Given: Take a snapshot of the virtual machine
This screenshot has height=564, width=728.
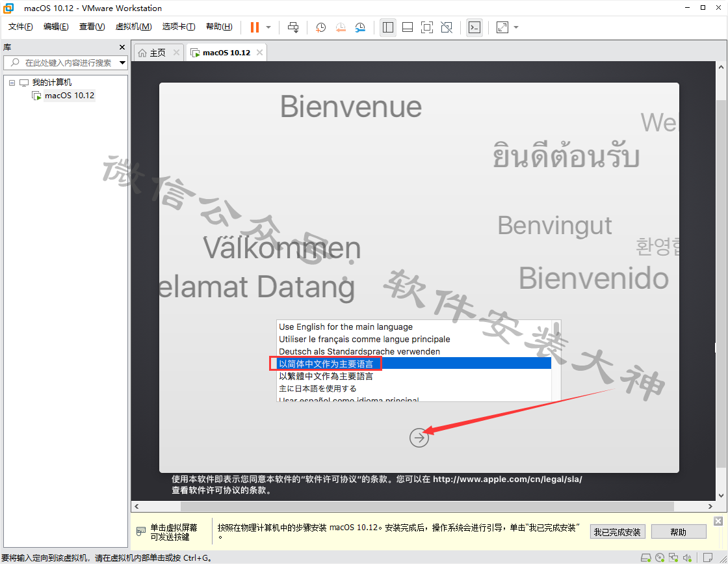Looking at the screenshot, I should (x=320, y=27).
